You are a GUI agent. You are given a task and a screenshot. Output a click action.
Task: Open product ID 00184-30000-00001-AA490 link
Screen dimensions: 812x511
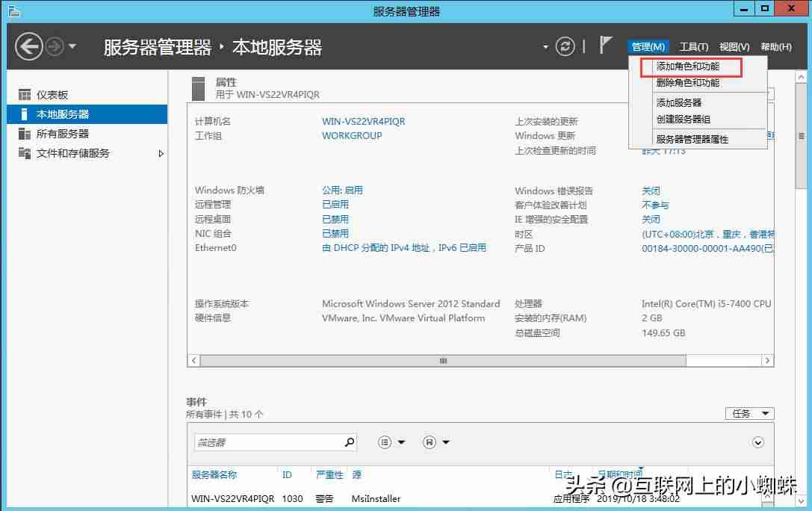708,249
